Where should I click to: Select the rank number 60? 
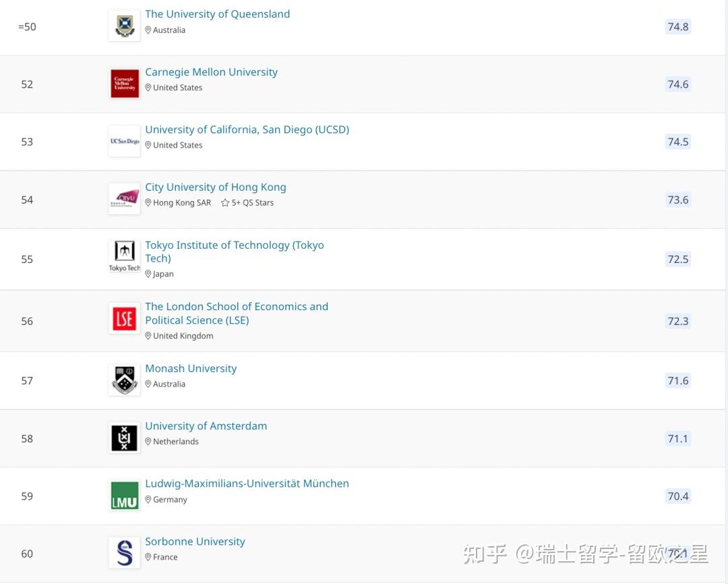coord(27,554)
